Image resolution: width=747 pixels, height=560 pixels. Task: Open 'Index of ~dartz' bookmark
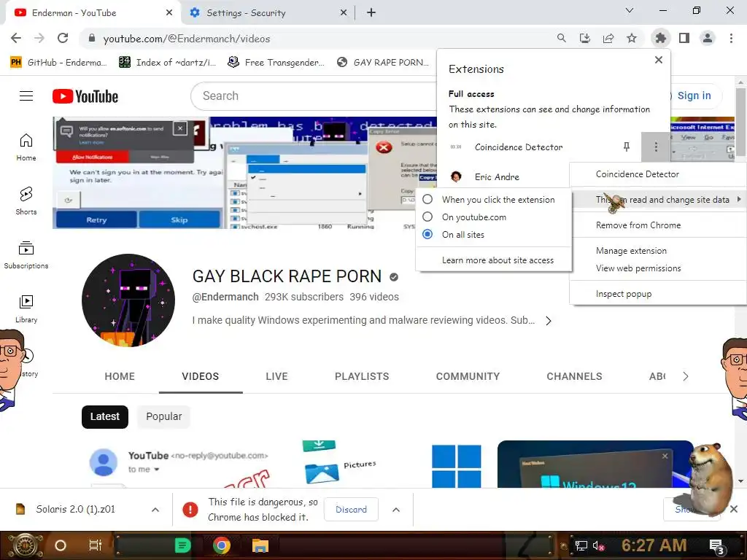pyautogui.click(x=168, y=63)
